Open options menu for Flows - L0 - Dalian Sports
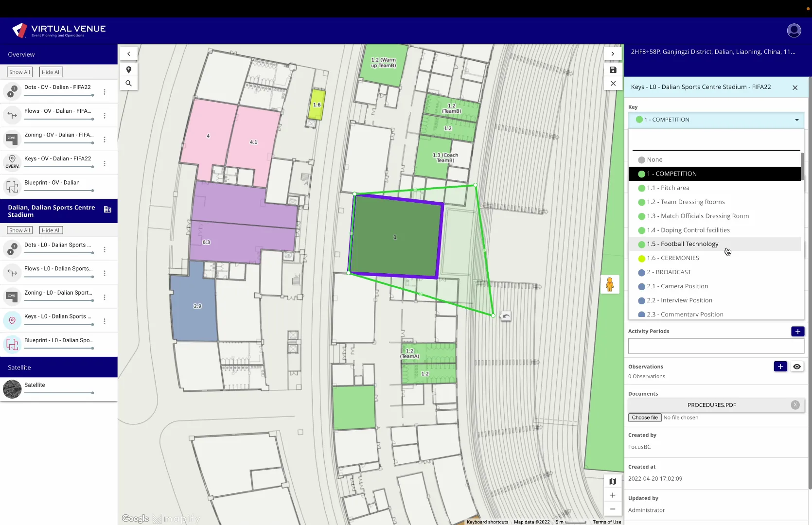Screen dimensions: 812x525 [x=105, y=274]
